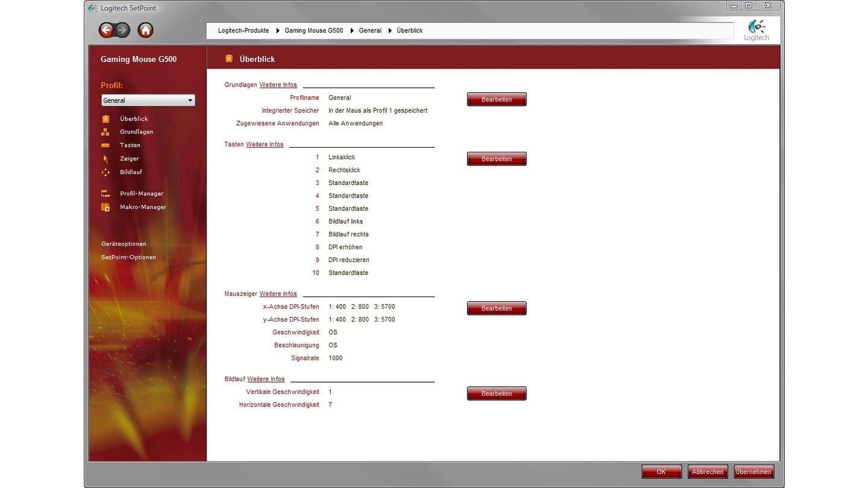The image size is (868, 488).
Task: Click the Profilname value General
Action: pyautogui.click(x=339, y=98)
